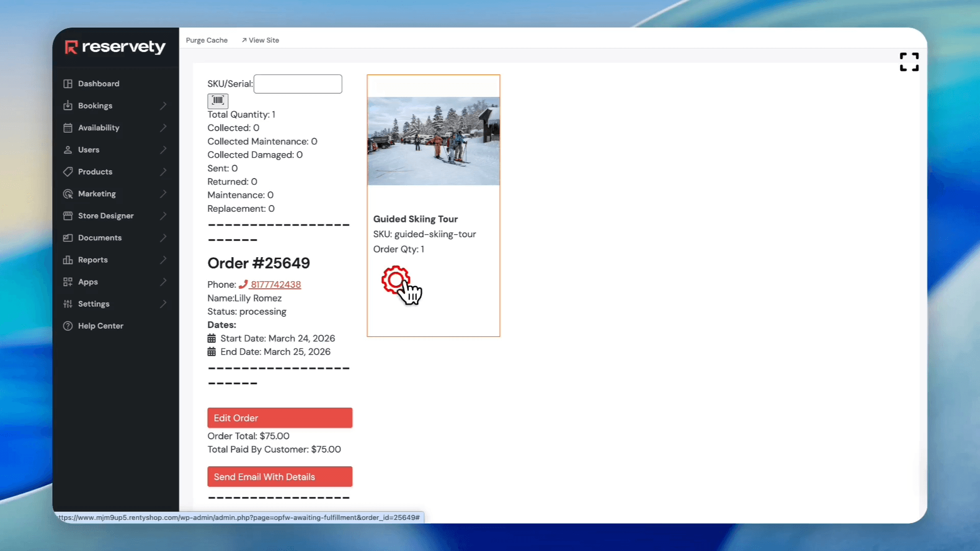The width and height of the screenshot is (980, 551).
Task: Expand the Products menu chevron
Action: coord(163,171)
